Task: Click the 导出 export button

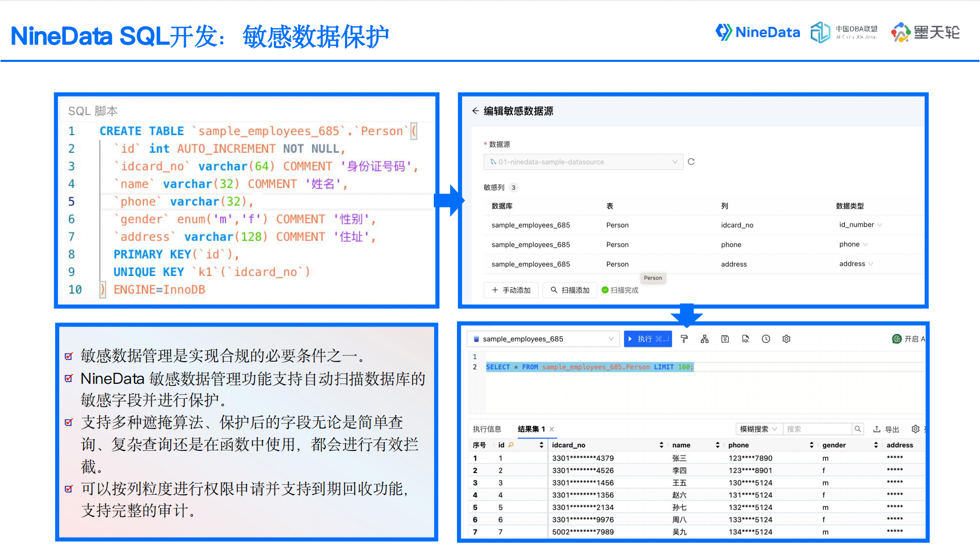Action: pyautogui.click(x=886, y=429)
